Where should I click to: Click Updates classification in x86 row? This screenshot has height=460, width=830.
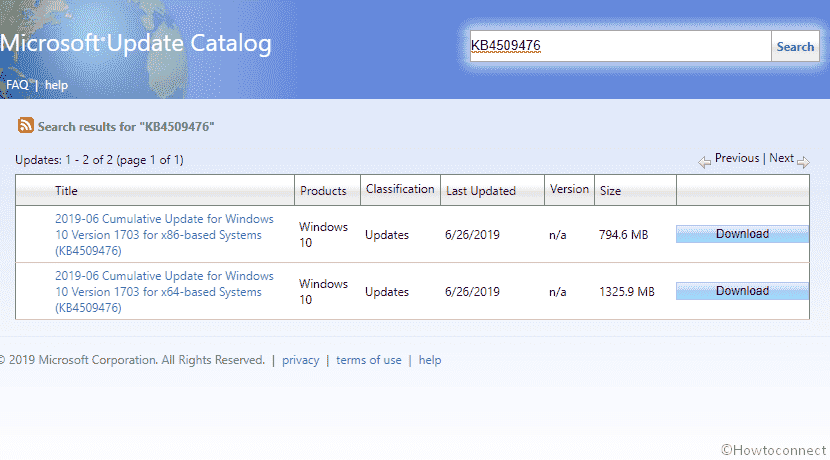[387, 234]
